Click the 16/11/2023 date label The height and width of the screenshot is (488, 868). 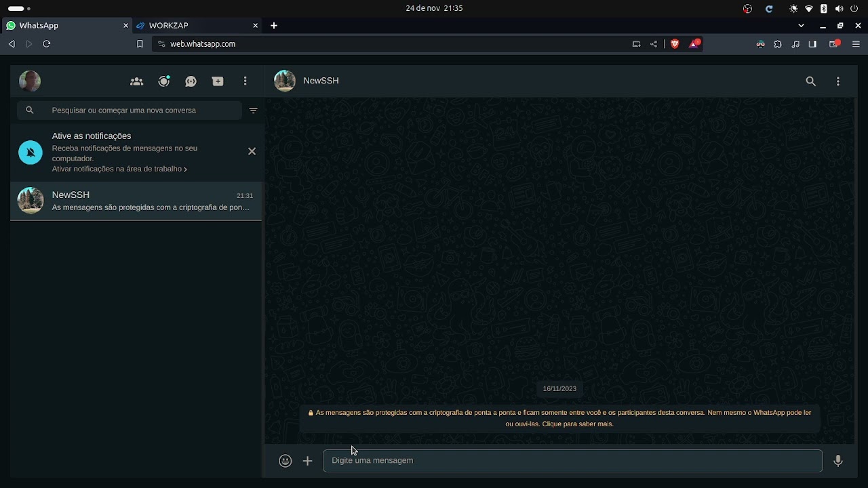pos(559,388)
